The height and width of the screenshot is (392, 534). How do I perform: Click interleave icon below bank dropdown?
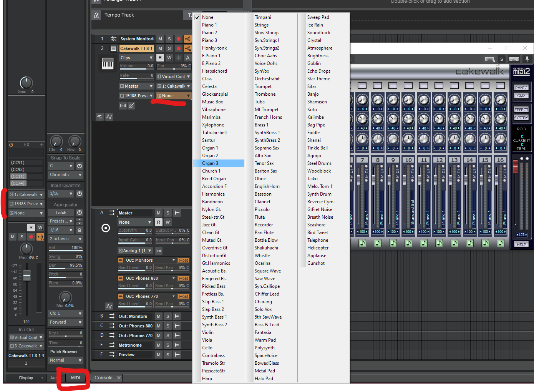[x=123, y=105]
